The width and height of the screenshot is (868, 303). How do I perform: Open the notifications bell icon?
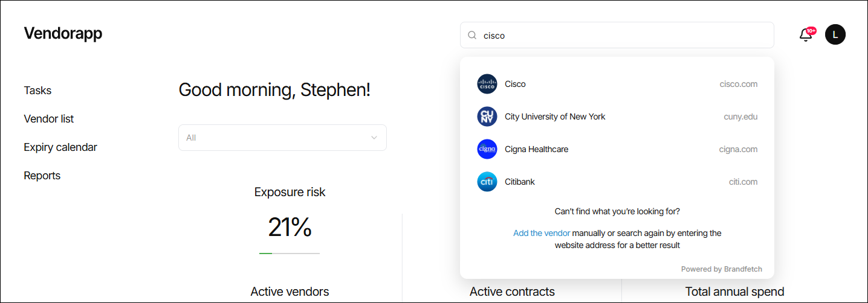tap(805, 35)
